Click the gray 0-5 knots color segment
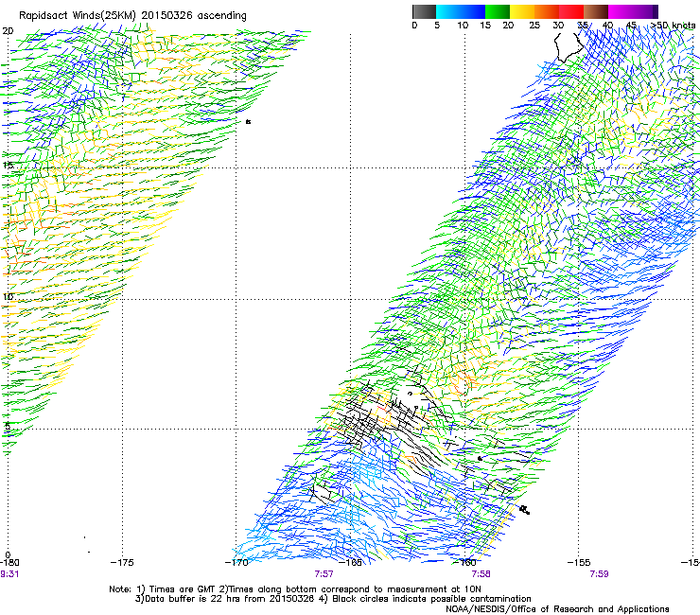Viewport: 700px width, 615px height. [x=424, y=11]
